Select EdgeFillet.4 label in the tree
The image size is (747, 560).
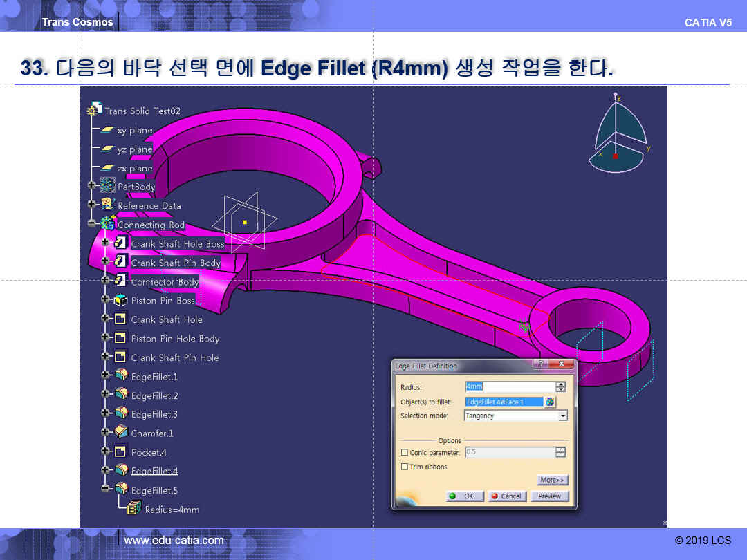point(154,471)
